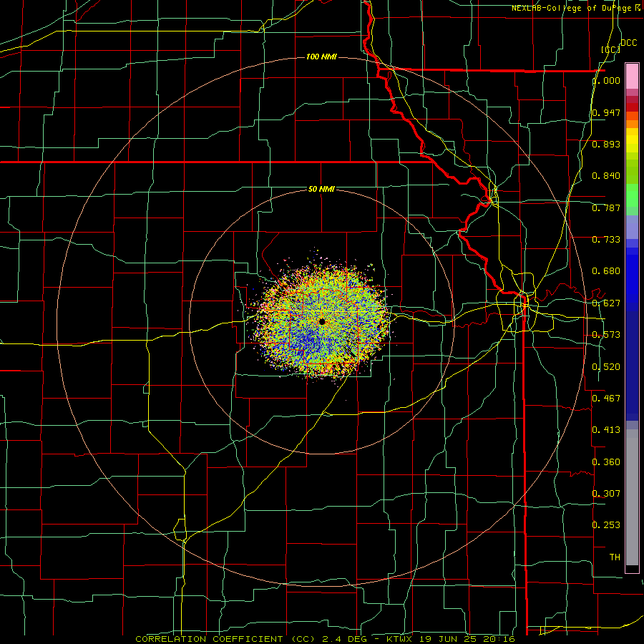Click the NEXLAB-College of DuPage header text

573,8
